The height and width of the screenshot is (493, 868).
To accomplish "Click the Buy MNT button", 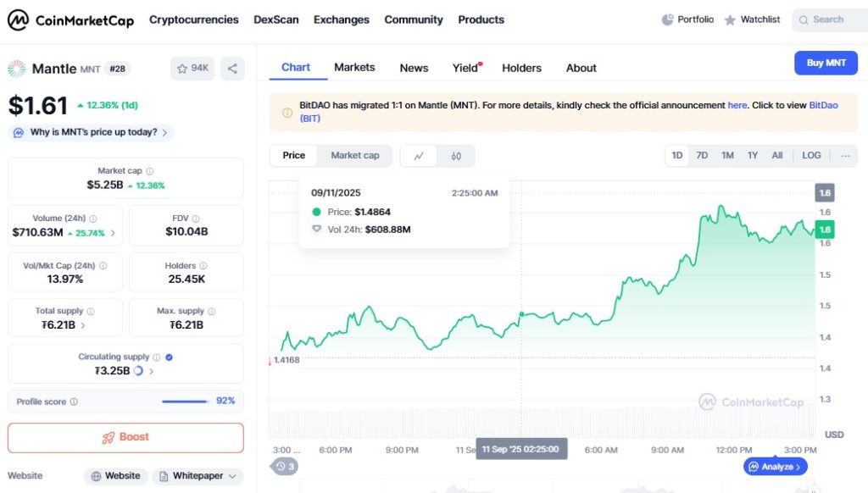I will click(x=826, y=63).
